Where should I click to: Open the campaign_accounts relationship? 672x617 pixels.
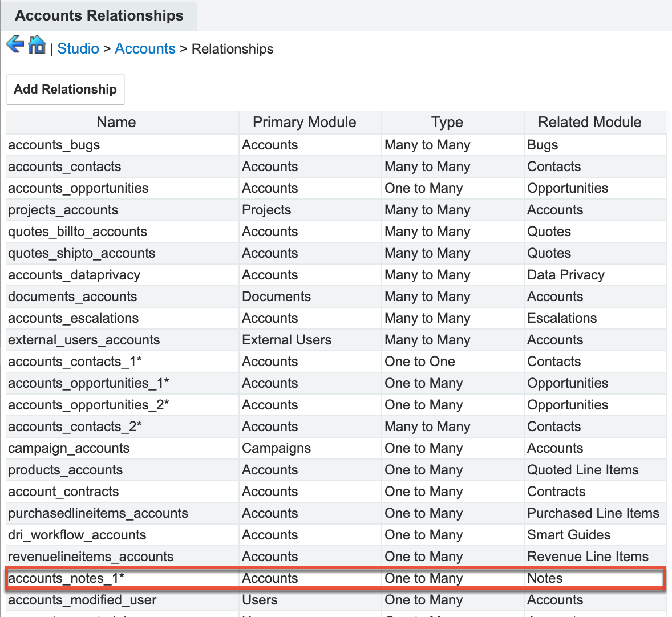point(68,449)
